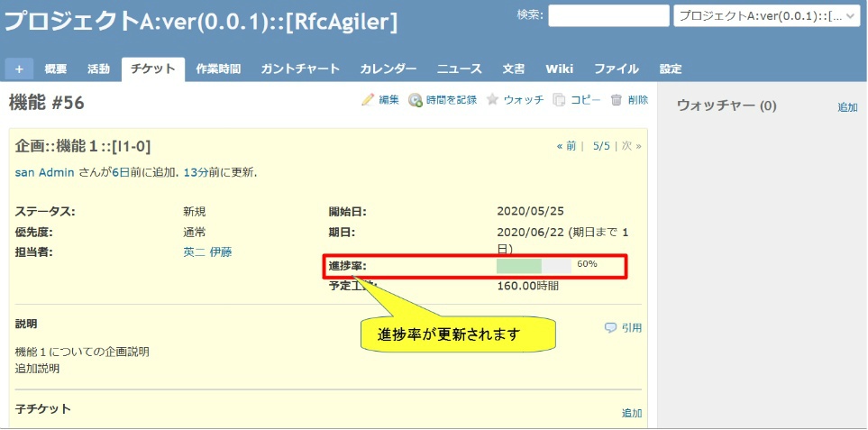868x430 pixels.
Task: Expand the project selector dropdown
Action: click(766, 16)
